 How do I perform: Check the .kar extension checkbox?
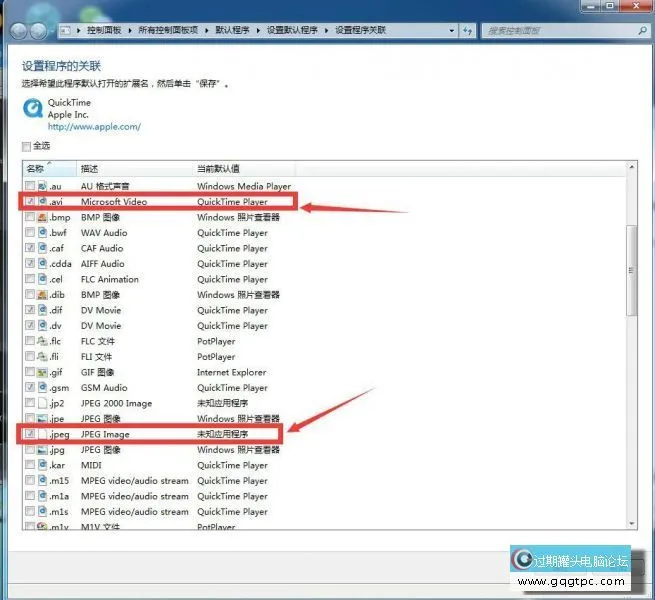click(x=30, y=465)
